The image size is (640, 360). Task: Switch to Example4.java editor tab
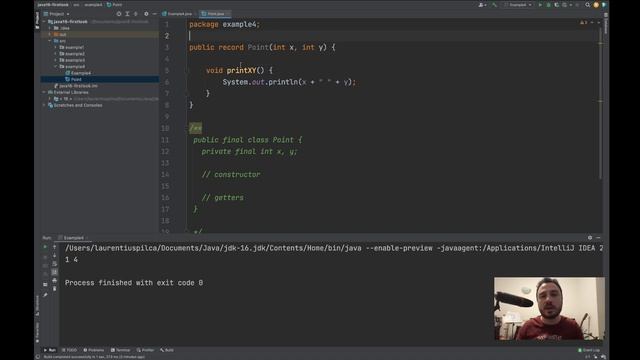[177, 14]
